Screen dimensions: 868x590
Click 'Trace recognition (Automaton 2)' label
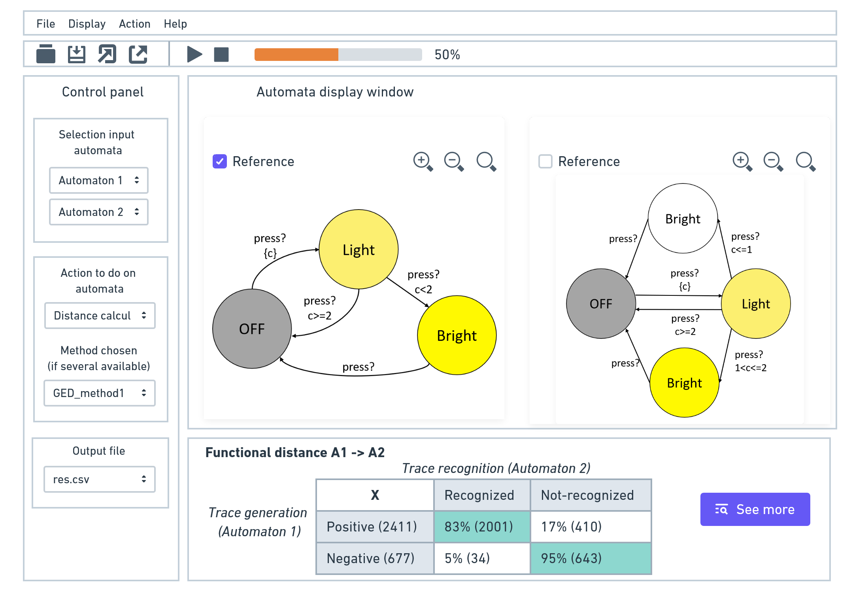tap(496, 468)
